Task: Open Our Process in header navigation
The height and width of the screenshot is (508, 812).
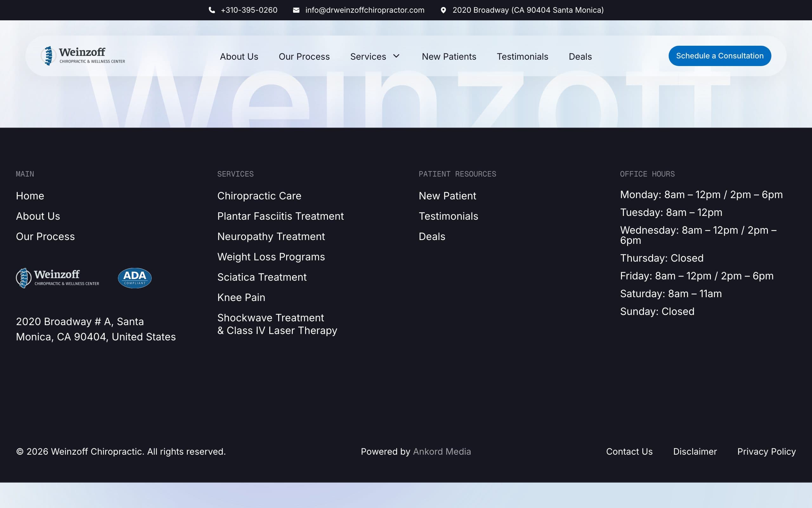Action: (304, 57)
